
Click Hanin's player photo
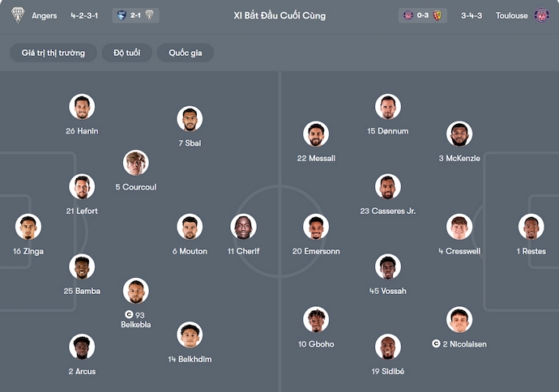pyautogui.click(x=82, y=107)
